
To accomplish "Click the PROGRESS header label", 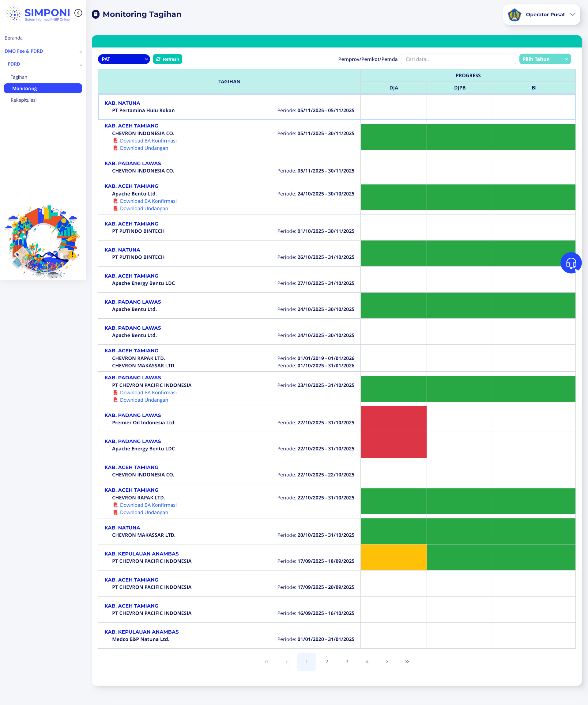I will click(468, 76).
